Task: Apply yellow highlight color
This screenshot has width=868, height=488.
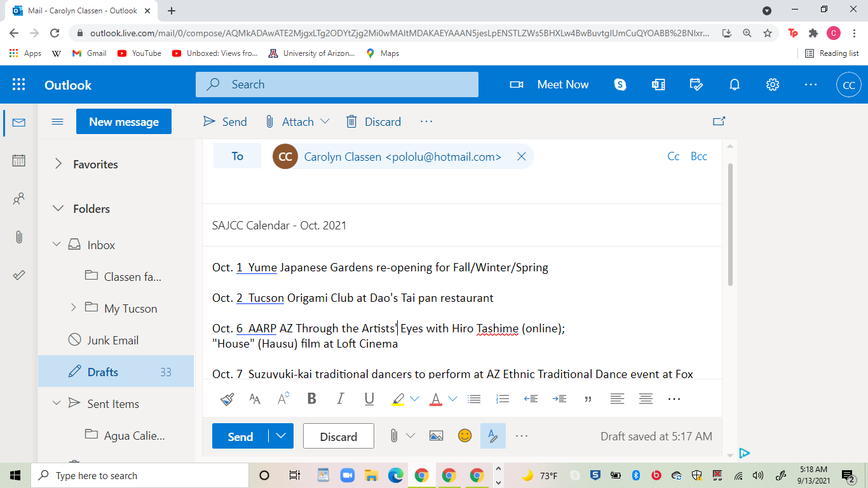Action: 398,399
